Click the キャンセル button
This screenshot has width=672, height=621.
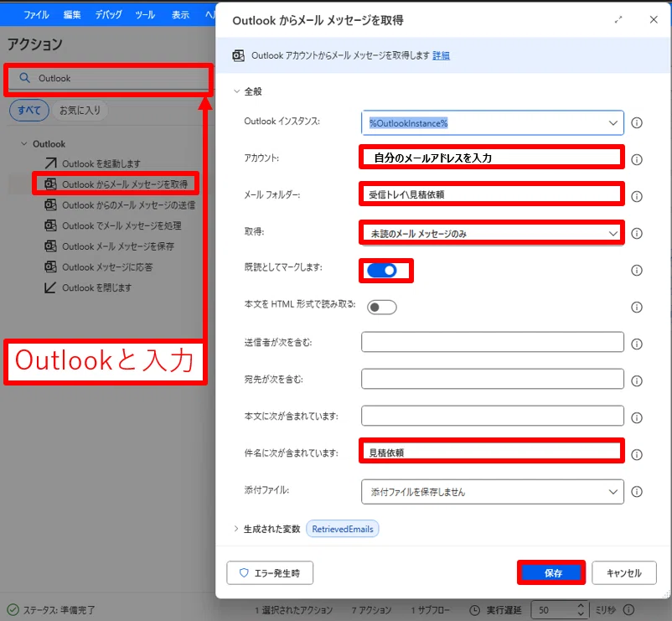point(624,573)
